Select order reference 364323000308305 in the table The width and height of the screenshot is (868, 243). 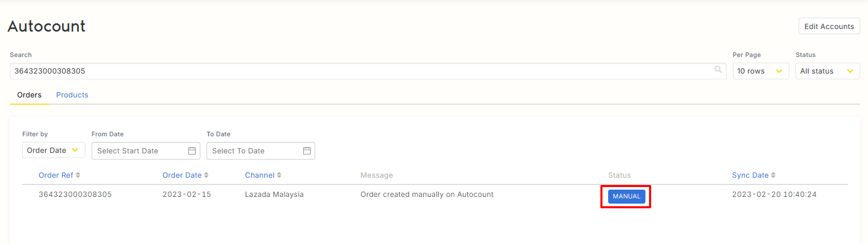[75, 194]
